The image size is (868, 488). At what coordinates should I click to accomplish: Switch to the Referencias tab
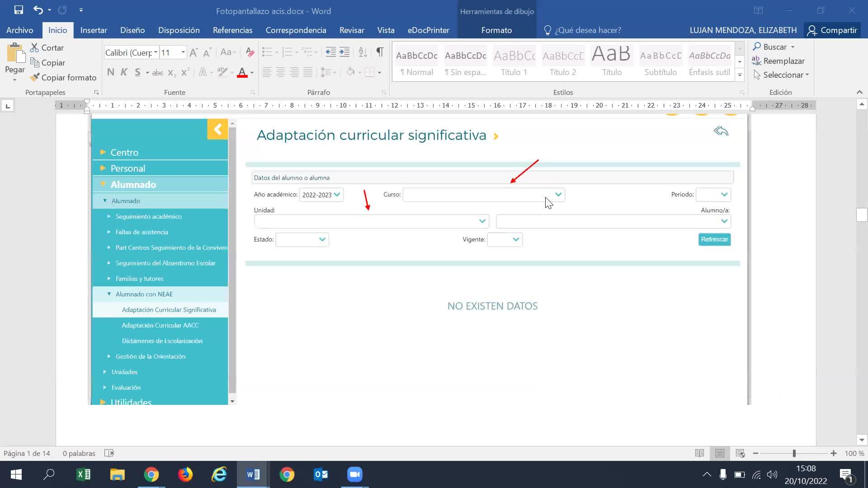[x=232, y=30]
